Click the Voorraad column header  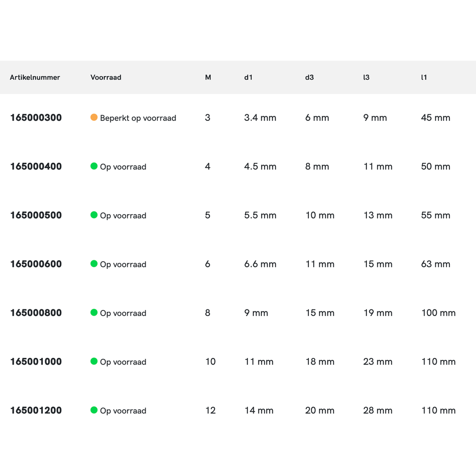106,77
